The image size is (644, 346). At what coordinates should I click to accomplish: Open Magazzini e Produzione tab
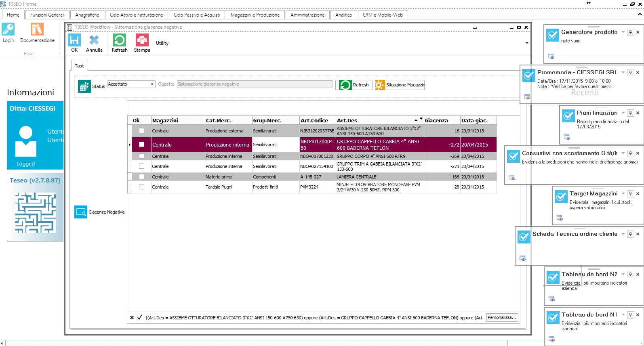point(255,15)
